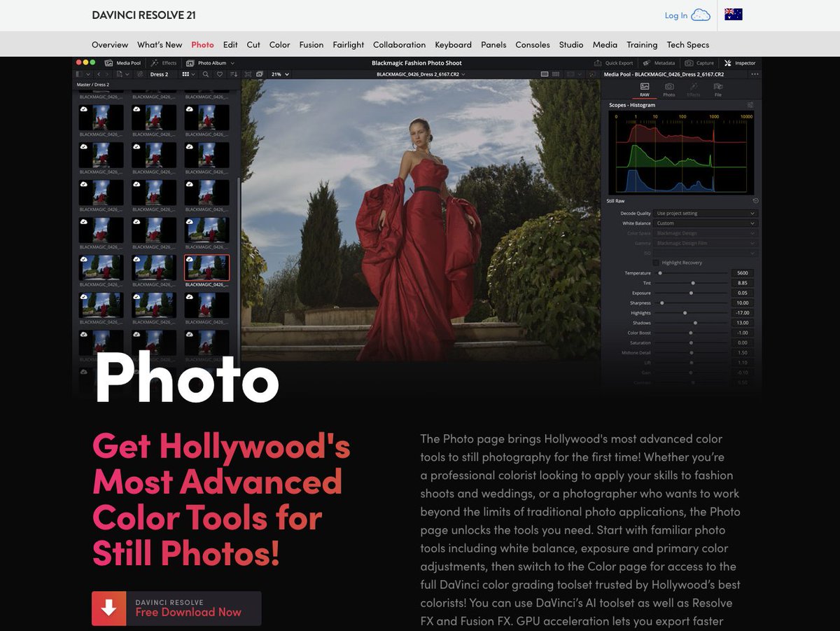Adjust the Exposure slider

(690, 293)
